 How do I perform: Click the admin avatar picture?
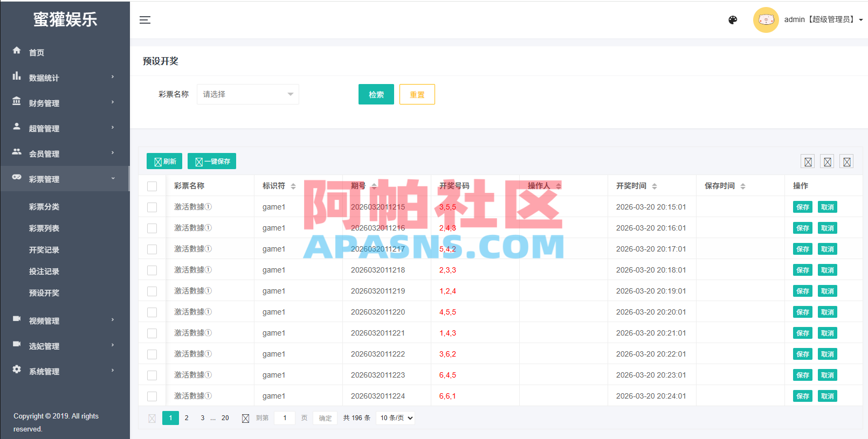tap(766, 20)
